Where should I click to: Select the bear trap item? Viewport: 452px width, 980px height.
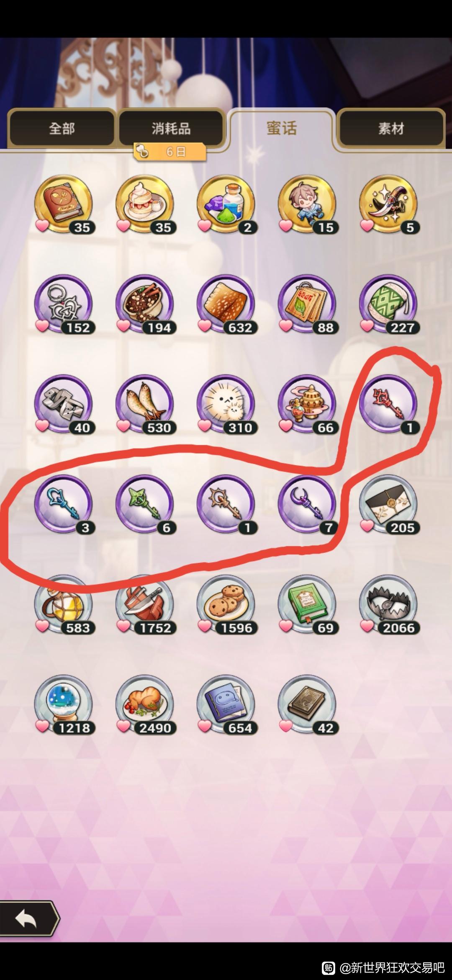tap(388, 604)
